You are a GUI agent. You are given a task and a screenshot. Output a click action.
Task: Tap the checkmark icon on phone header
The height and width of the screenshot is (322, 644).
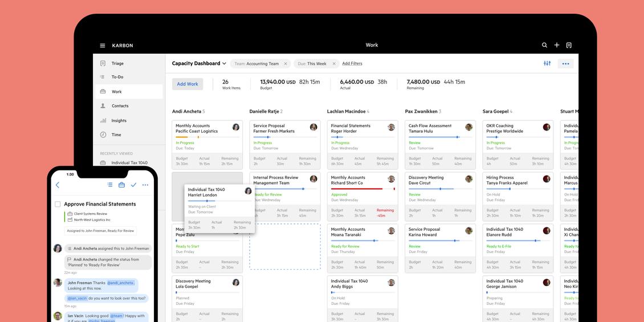coord(133,185)
